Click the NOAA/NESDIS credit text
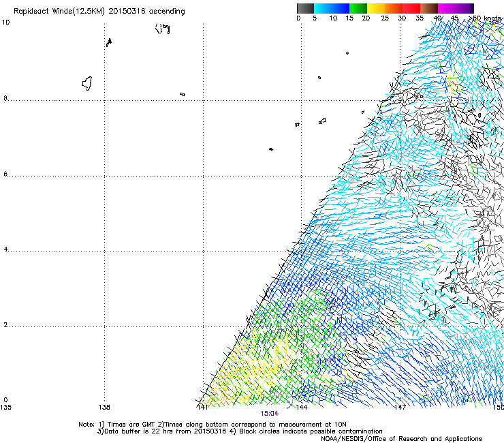Screen dimensions: 504x443 tap(401, 439)
